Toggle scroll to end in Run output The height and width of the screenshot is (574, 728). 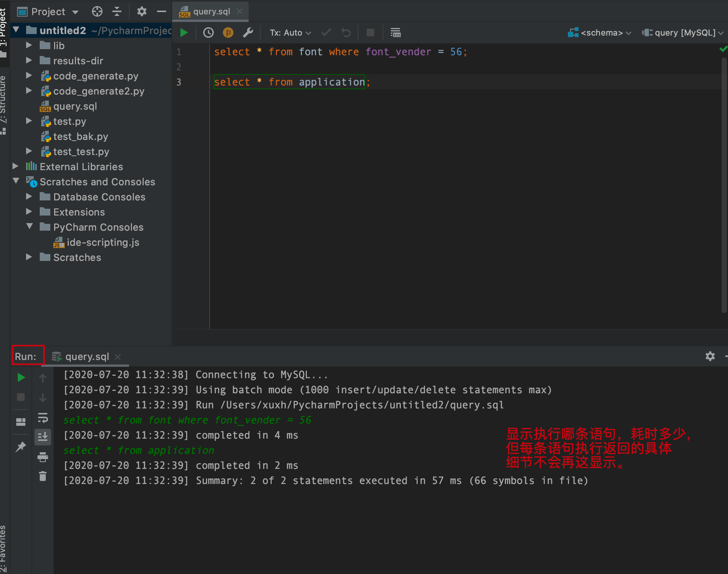(43, 437)
